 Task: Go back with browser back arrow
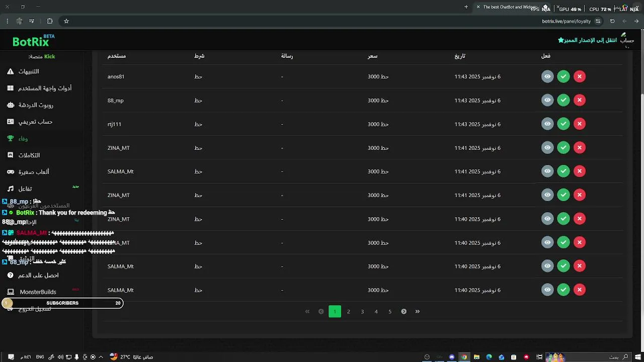coord(636,21)
